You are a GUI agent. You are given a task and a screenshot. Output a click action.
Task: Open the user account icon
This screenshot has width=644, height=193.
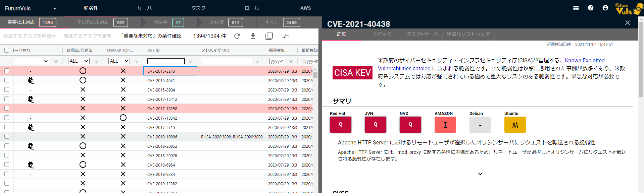tap(605, 8)
